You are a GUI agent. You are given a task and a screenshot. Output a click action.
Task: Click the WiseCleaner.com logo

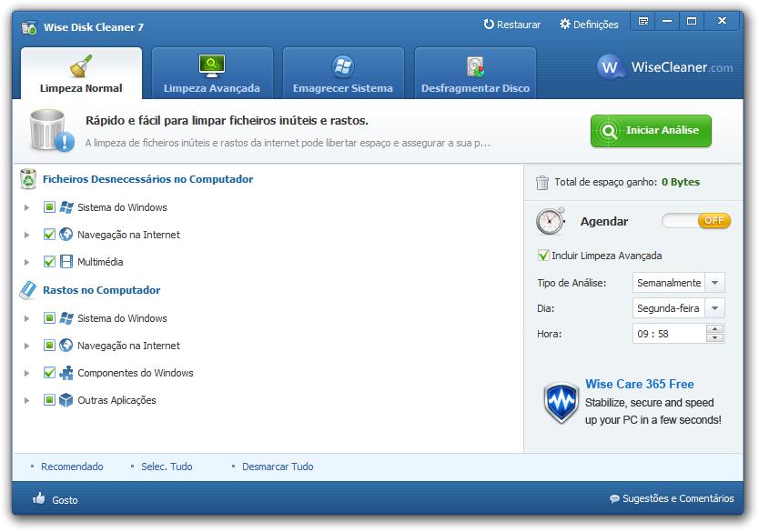664,67
